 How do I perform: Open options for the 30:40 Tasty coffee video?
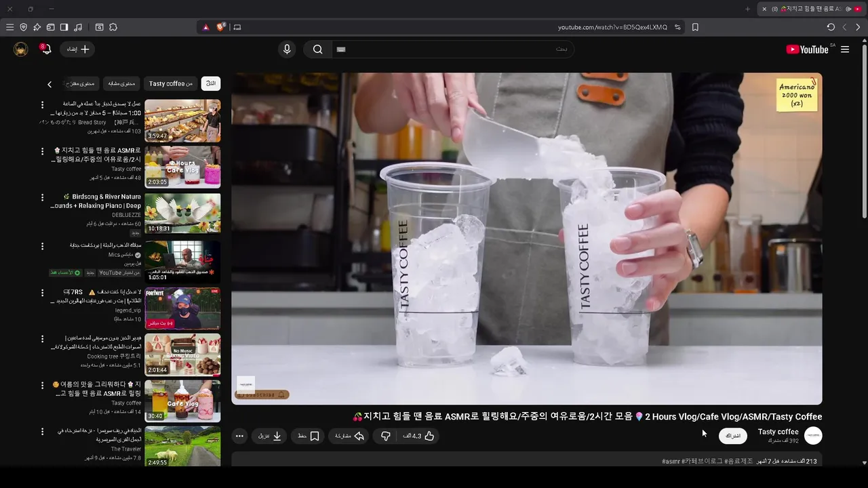click(x=42, y=385)
